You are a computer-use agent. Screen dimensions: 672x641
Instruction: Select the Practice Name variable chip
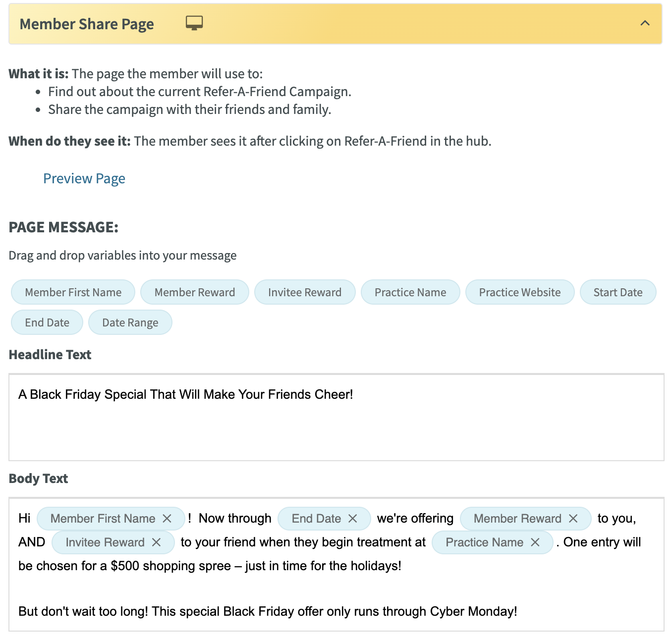(410, 292)
